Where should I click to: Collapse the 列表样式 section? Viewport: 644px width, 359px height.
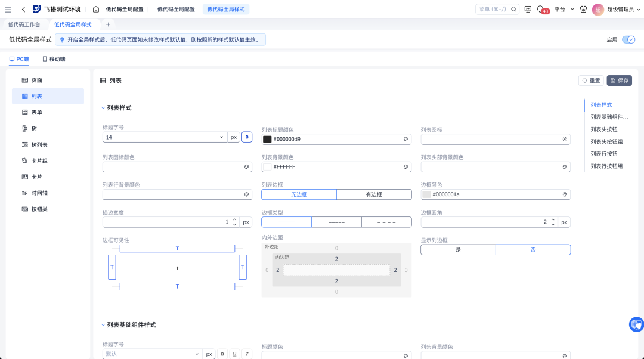(103, 107)
